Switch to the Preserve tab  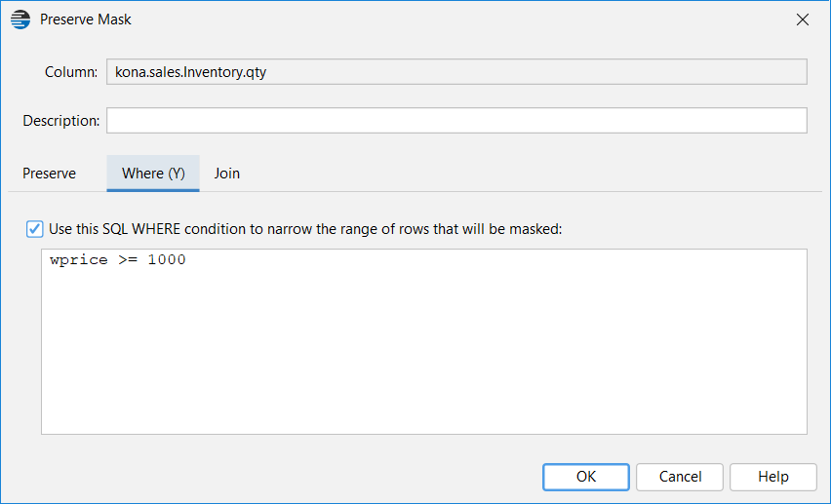[50, 174]
